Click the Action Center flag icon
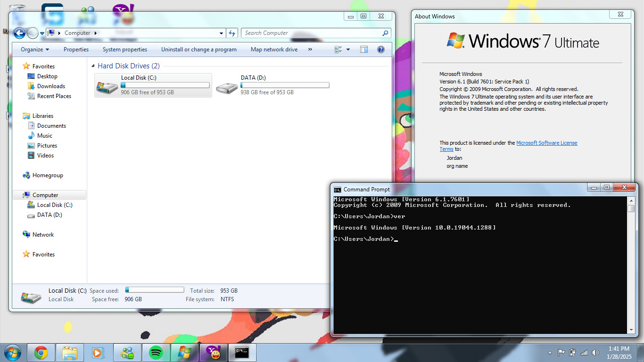Screen dimensions: 644x362 point(561,352)
